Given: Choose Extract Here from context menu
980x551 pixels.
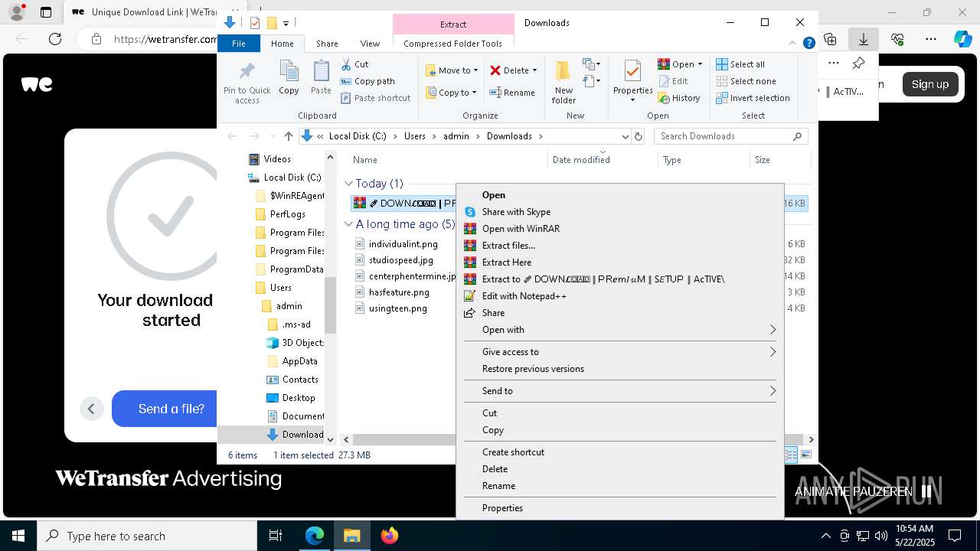Looking at the screenshot, I should point(620,262).
